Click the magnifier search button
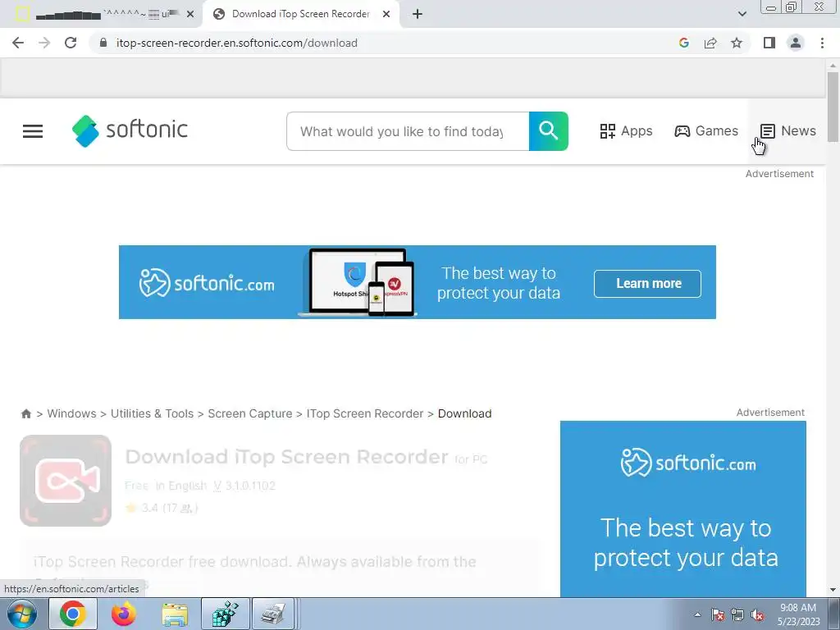Image resolution: width=840 pixels, height=630 pixels. (549, 131)
